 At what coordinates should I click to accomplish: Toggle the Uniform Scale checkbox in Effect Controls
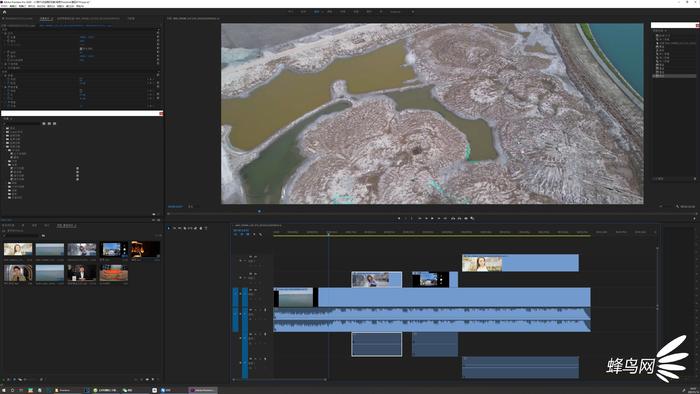click(x=82, y=48)
